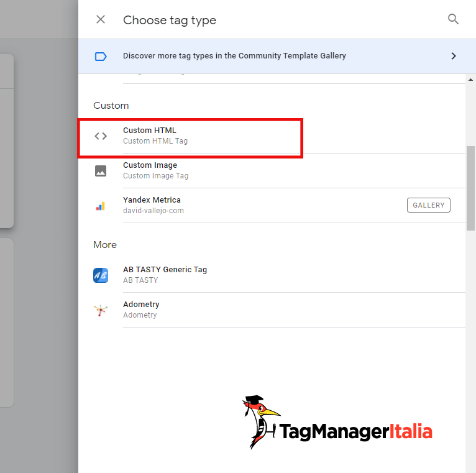This screenshot has height=473, width=476.
Task: Select the Yandex Metrica tag type
Action: [x=272, y=206]
